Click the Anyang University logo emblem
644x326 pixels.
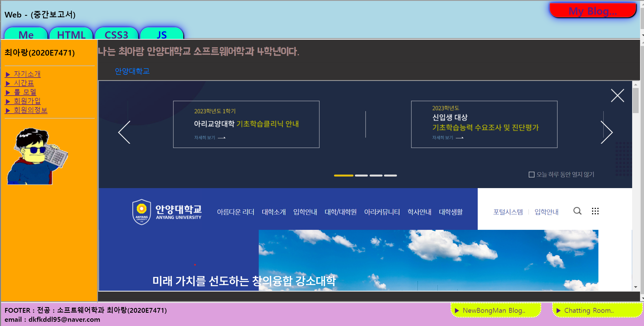point(141,212)
